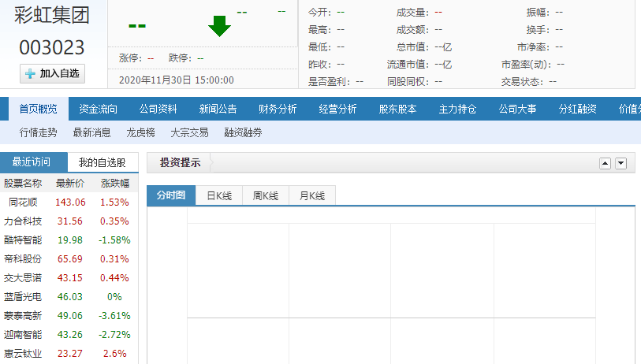Open the 经营分析 tab
The width and height of the screenshot is (641, 364).
coord(337,109)
